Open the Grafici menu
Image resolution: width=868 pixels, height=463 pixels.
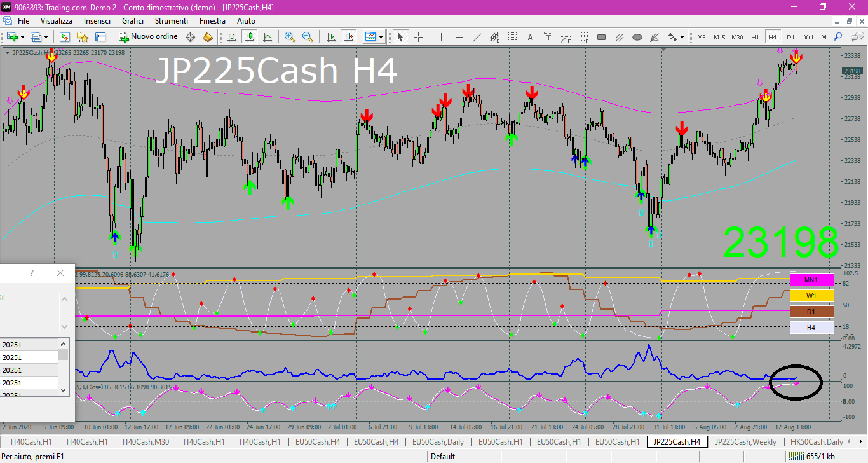[133, 21]
